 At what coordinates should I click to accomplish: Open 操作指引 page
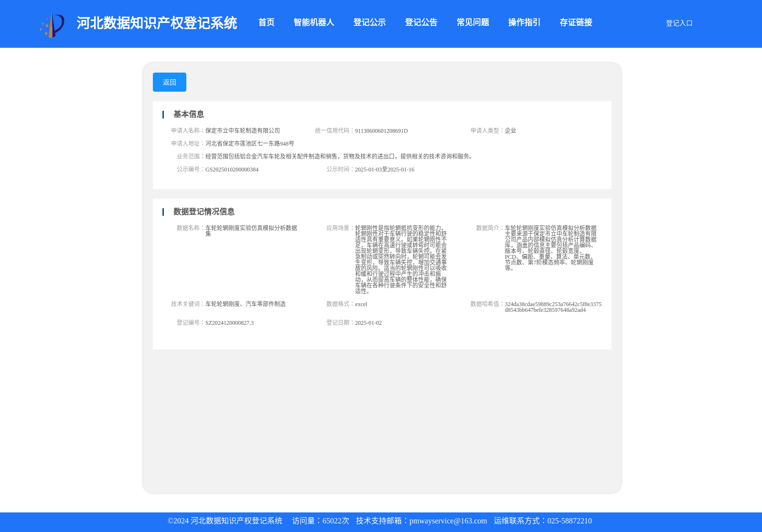[524, 22]
